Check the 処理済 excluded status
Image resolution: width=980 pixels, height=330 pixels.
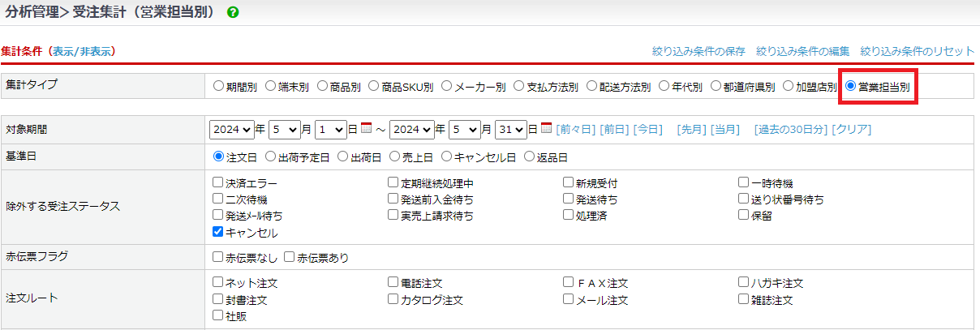click(569, 215)
